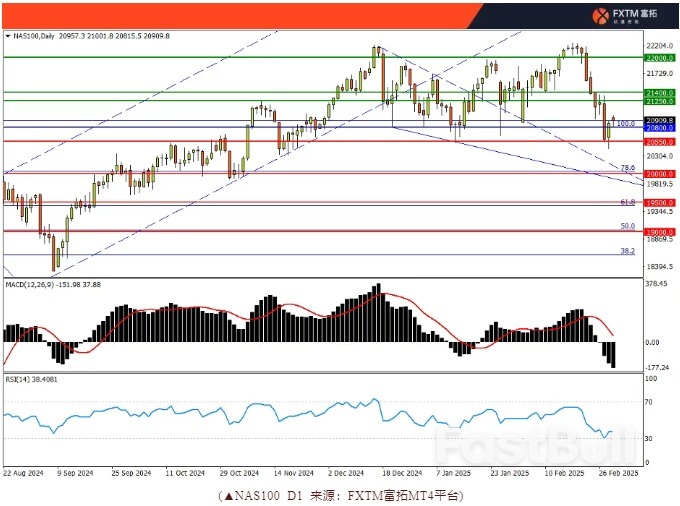Select the blue 20800.0 level label
This screenshot has height=506, width=680.
point(659,129)
